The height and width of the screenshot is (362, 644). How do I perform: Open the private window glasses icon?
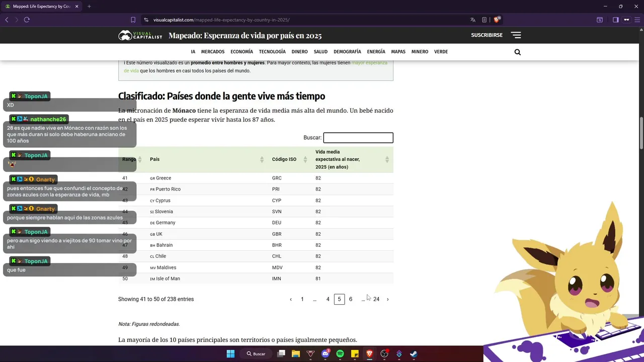point(626,20)
